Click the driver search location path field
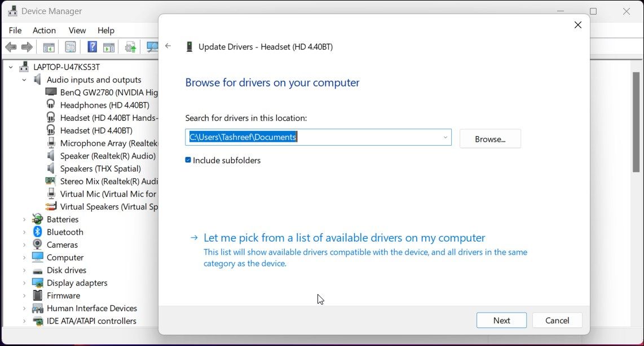 coord(318,137)
